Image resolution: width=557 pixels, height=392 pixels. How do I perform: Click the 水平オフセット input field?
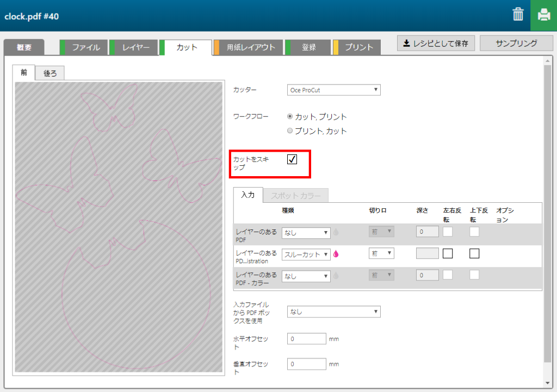coord(307,339)
